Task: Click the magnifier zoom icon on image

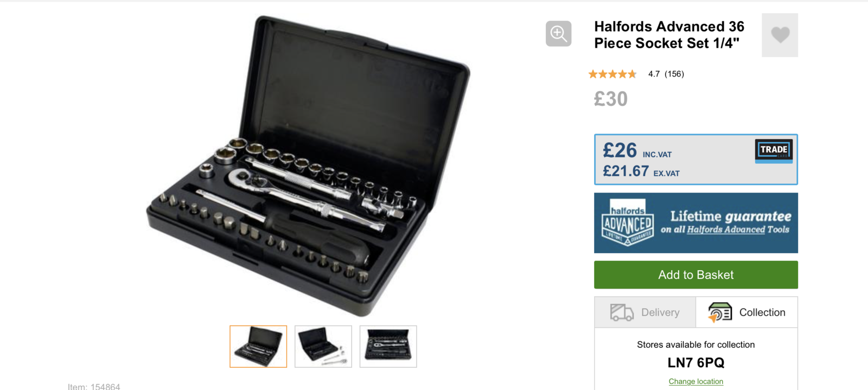Action: tap(558, 34)
